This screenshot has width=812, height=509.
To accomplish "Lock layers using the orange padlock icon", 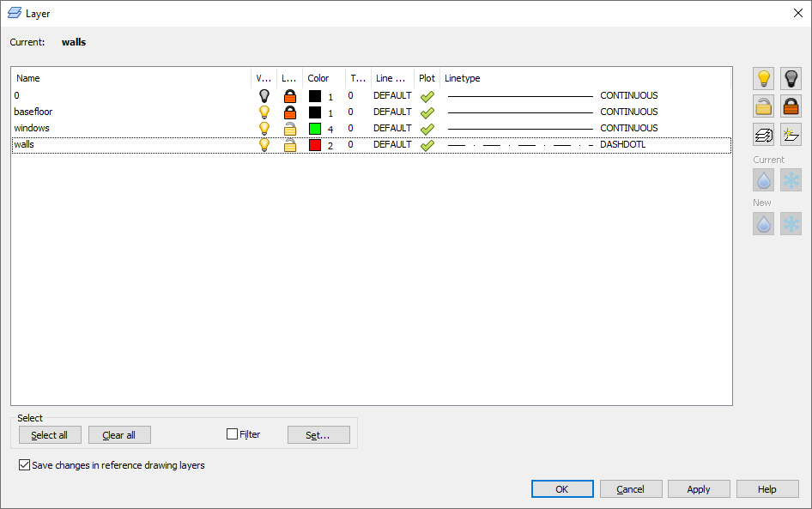I will [791, 106].
